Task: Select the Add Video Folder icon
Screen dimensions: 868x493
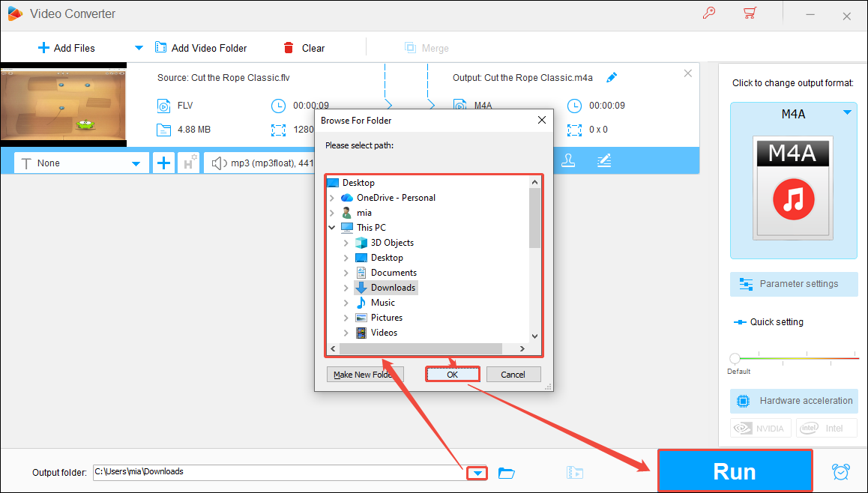Action: click(x=160, y=46)
